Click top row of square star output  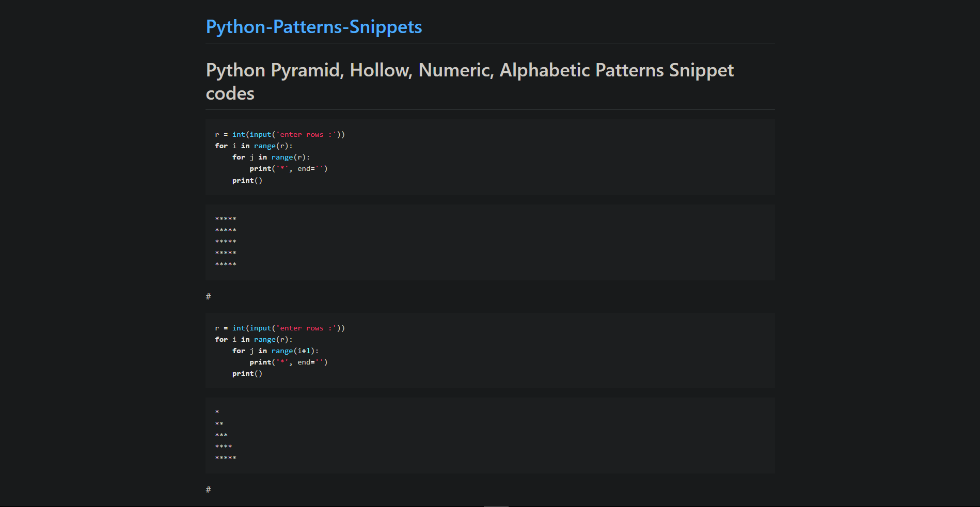pyautogui.click(x=226, y=219)
